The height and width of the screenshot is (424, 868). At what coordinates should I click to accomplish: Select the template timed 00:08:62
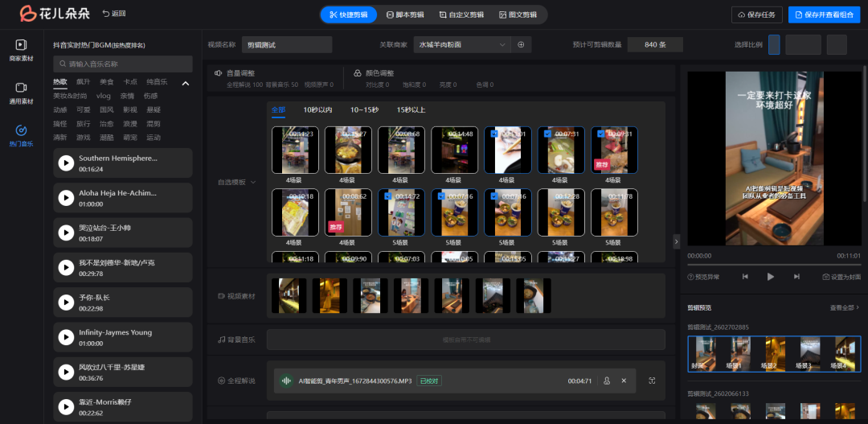(348, 212)
